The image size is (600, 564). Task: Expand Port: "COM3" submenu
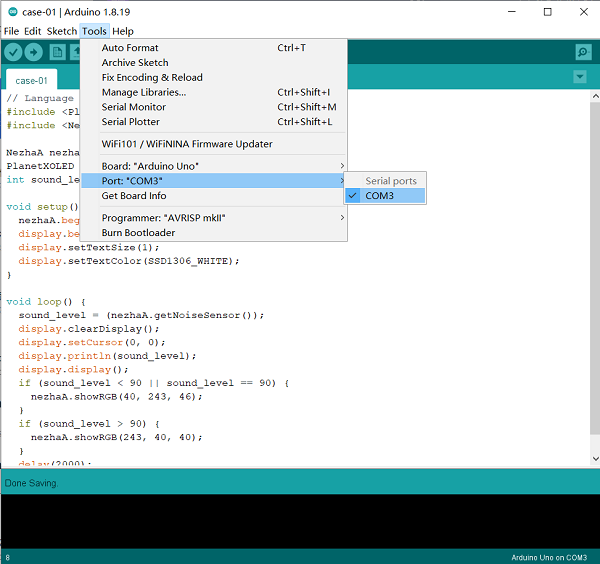pyautogui.click(x=214, y=181)
